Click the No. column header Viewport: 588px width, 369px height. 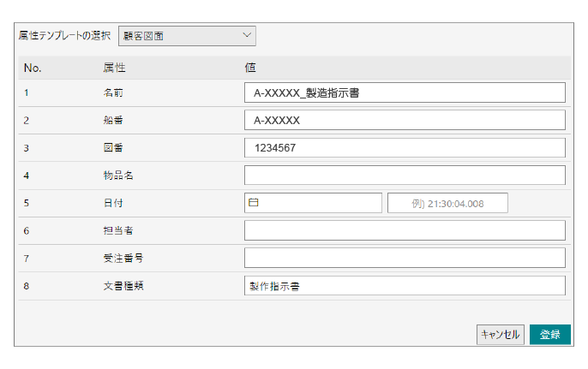33,67
